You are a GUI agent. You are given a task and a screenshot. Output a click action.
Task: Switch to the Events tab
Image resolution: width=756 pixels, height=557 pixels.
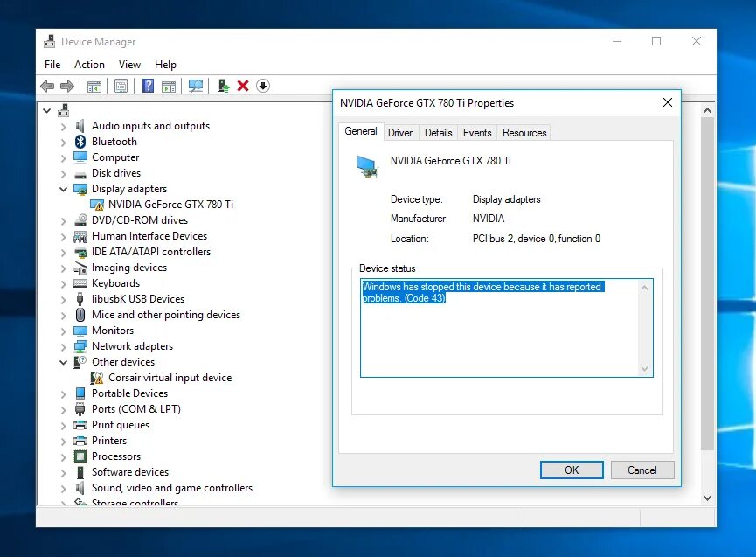(x=477, y=133)
